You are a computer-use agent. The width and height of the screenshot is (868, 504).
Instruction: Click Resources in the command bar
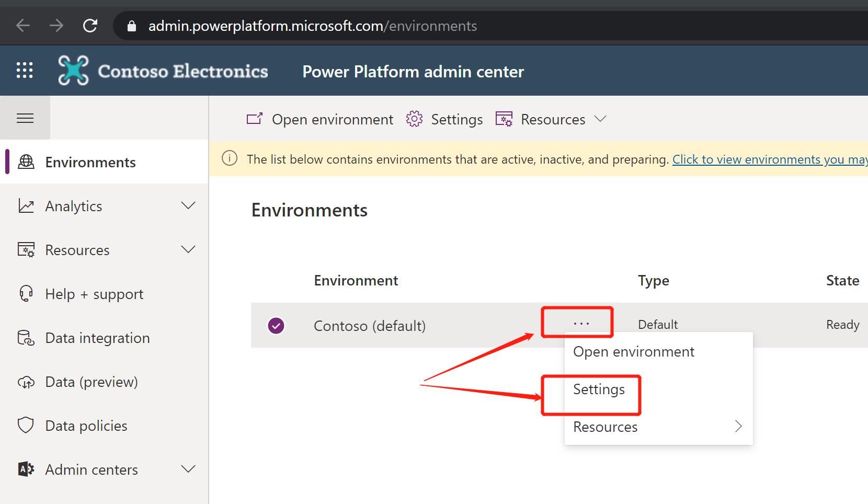point(552,119)
